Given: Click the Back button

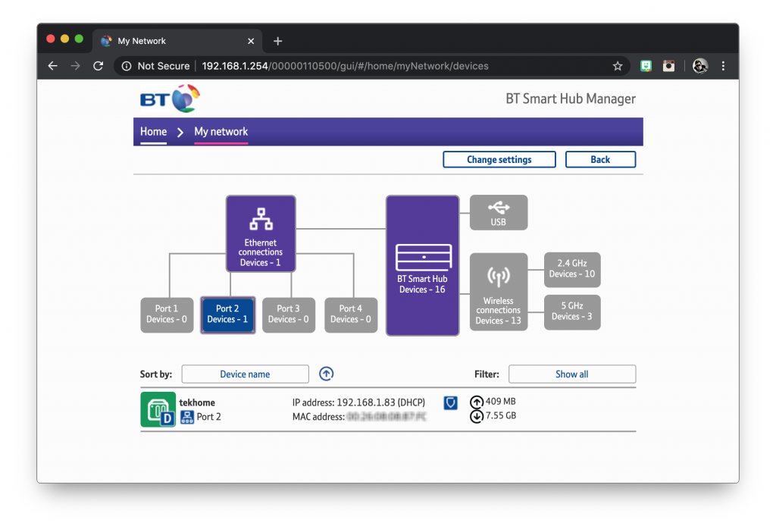Looking at the screenshot, I should point(600,159).
